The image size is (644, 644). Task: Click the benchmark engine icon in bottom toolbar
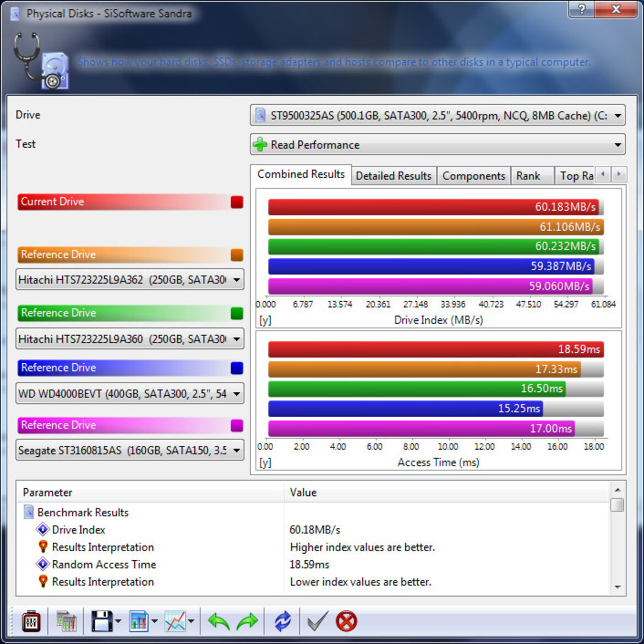tap(31, 621)
